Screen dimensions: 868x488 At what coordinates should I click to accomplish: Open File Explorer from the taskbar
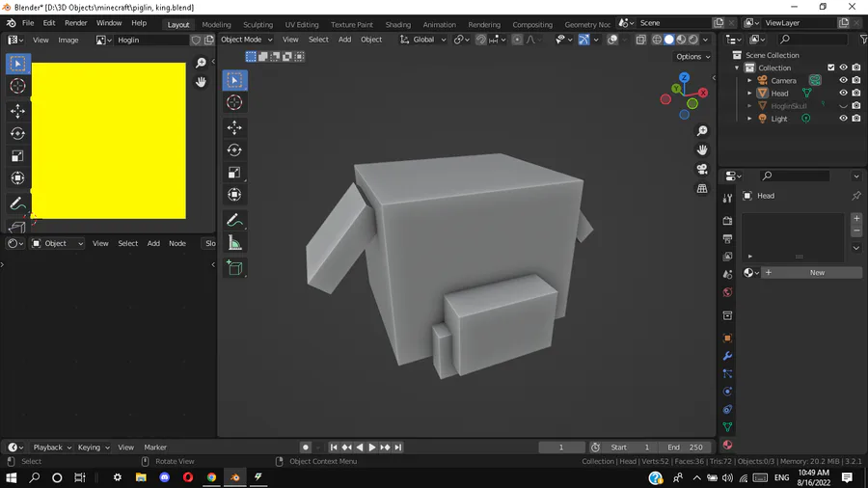tap(141, 477)
